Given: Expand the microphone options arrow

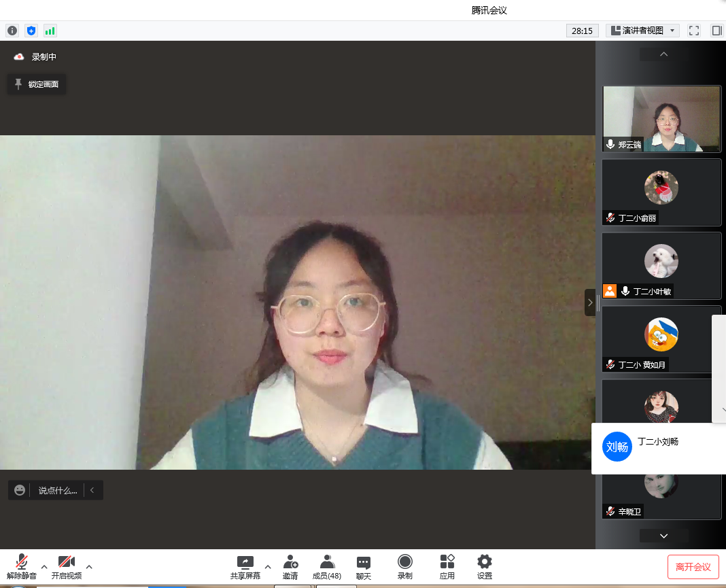Looking at the screenshot, I should [x=44, y=566].
